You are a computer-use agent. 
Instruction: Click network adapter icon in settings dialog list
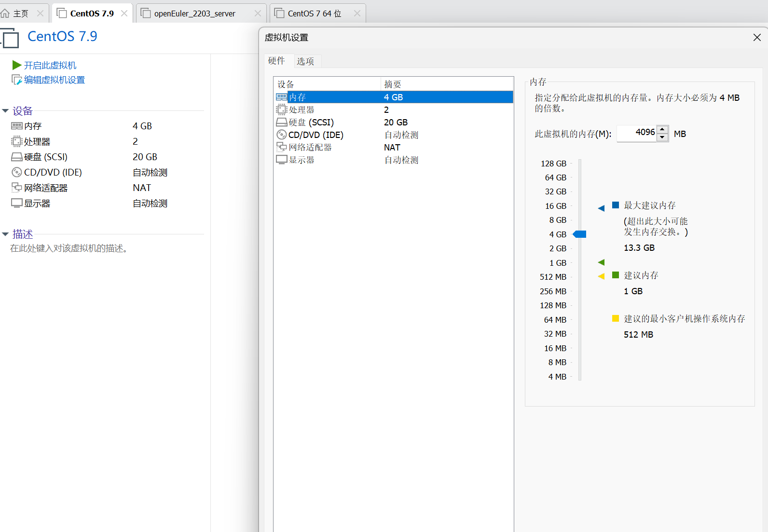click(x=281, y=147)
